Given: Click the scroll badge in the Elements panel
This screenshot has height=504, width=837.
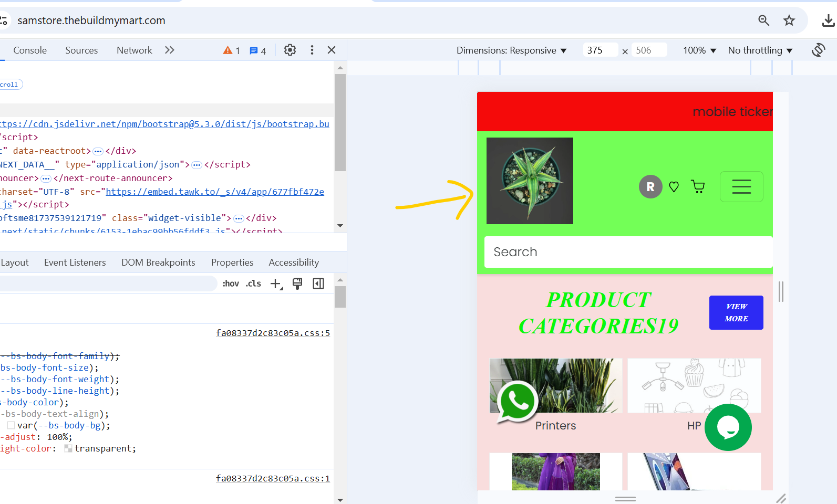Looking at the screenshot, I should (x=11, y=85).
